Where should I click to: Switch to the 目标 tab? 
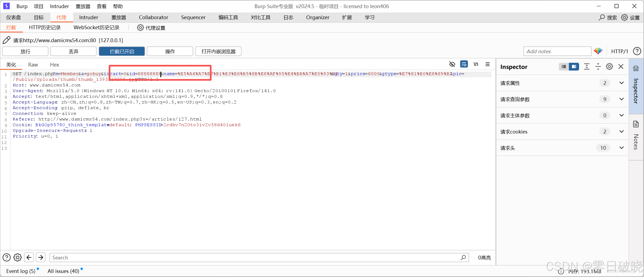click(x=39, y=18)
